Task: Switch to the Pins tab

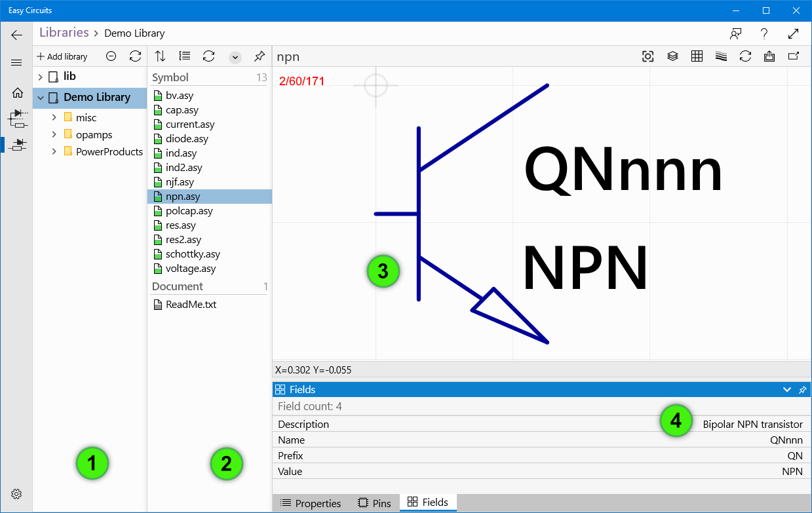Action: pos(374,503)
